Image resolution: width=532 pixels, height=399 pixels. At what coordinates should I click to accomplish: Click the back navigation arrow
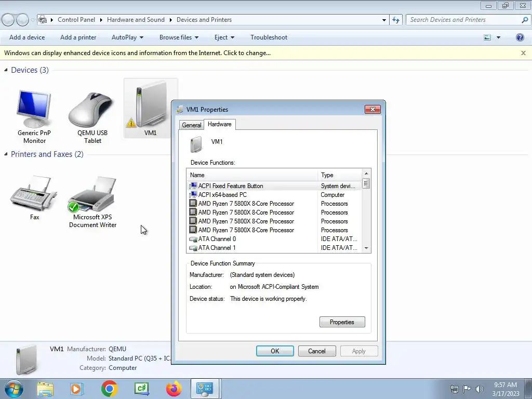[x=8, y=20]
